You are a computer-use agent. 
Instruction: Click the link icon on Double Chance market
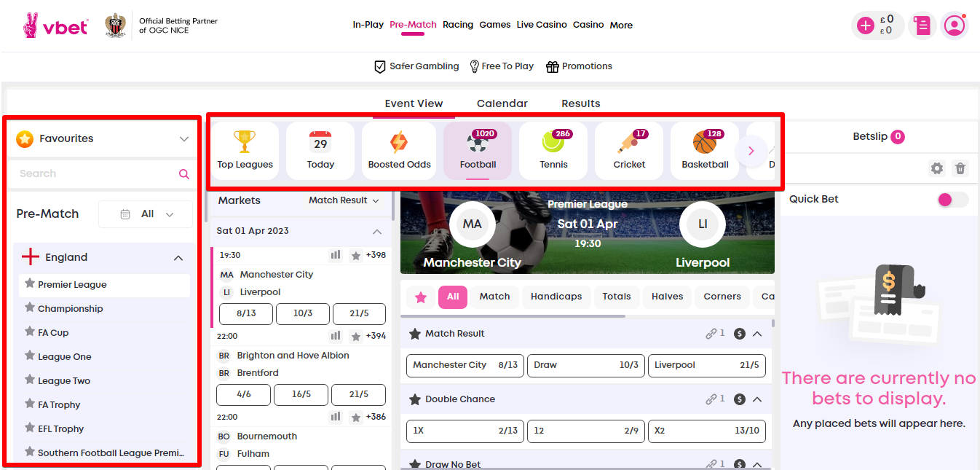711,399
